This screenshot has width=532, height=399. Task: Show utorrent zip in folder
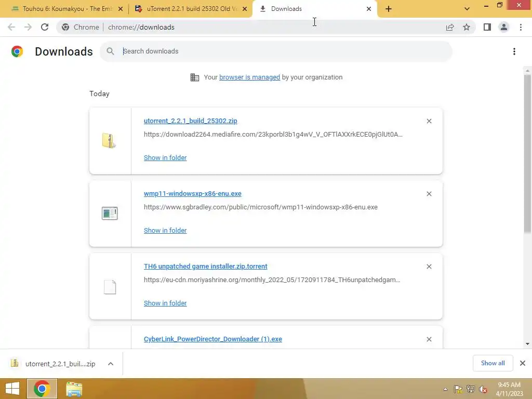tap(165, 158)
